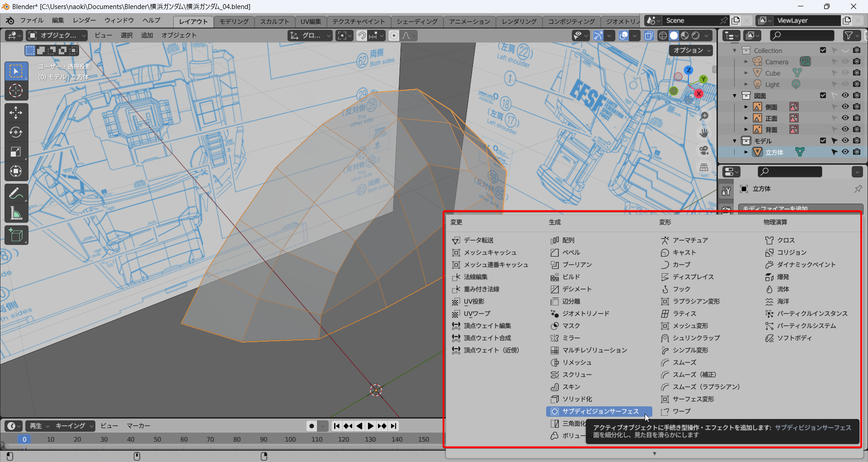
Task: Switch to the モデリング workspace tab
Action: [x=234, y=21]
